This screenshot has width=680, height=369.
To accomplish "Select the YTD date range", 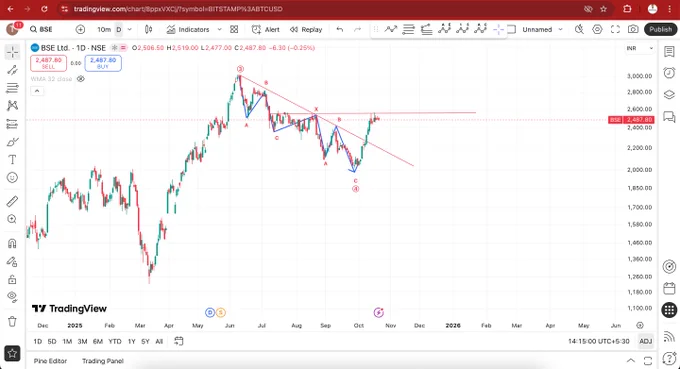I will tap(114, 341).
